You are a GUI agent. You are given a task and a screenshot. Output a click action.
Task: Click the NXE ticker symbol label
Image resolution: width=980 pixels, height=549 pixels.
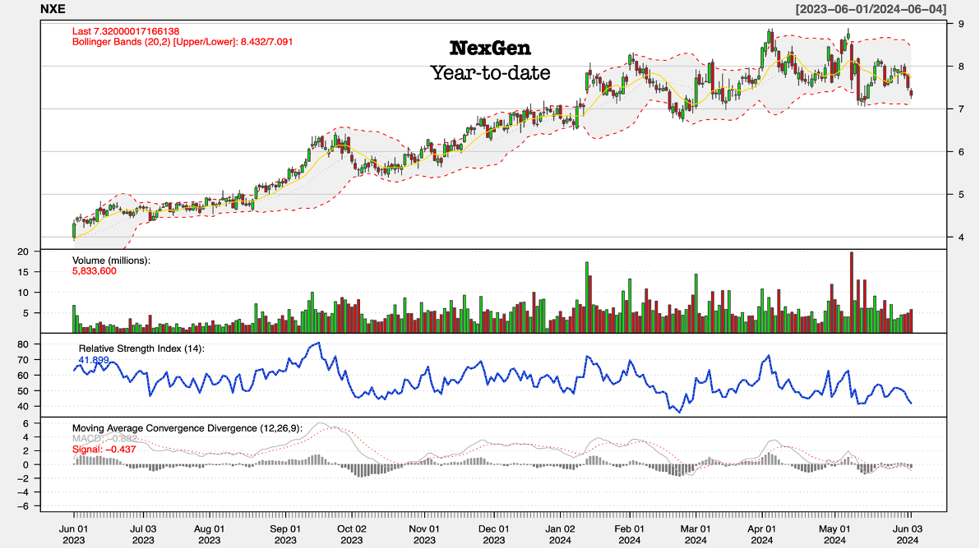53,9
